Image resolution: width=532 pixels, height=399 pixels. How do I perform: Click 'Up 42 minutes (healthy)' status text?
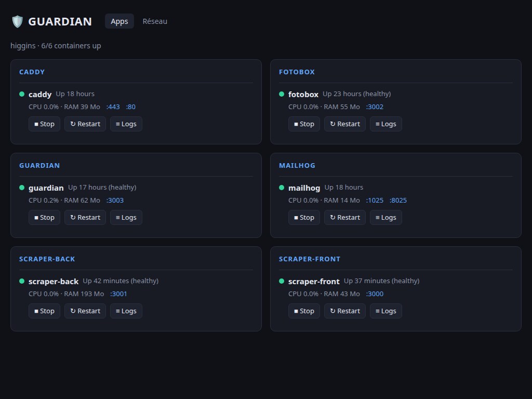pyautogui.click(x=121, y=281)
